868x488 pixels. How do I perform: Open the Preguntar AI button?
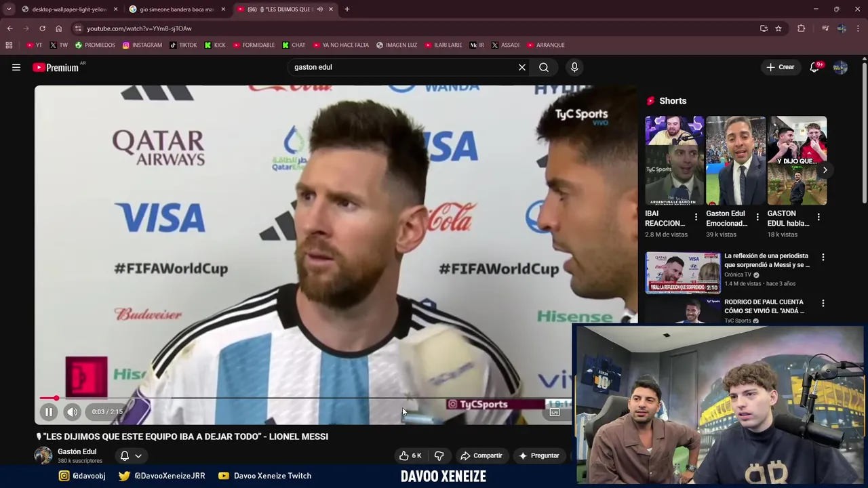point(539,455)
